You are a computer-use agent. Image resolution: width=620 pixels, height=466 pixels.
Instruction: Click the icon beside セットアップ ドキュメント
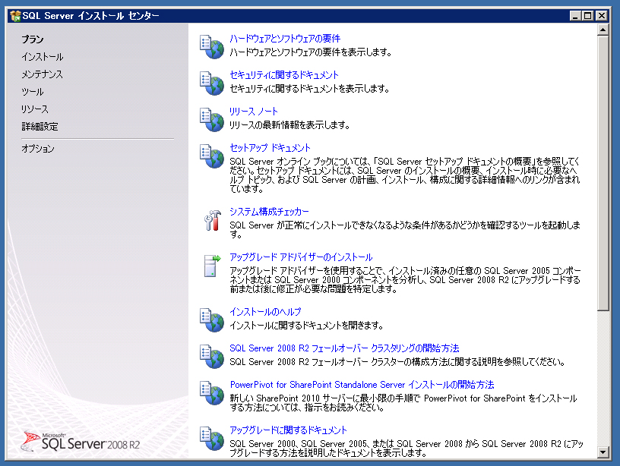pos(212,156)
